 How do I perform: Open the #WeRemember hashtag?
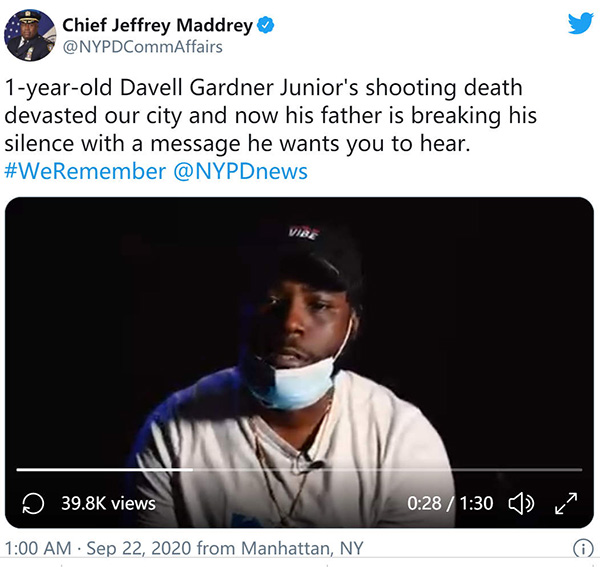(x=85, y=171)
